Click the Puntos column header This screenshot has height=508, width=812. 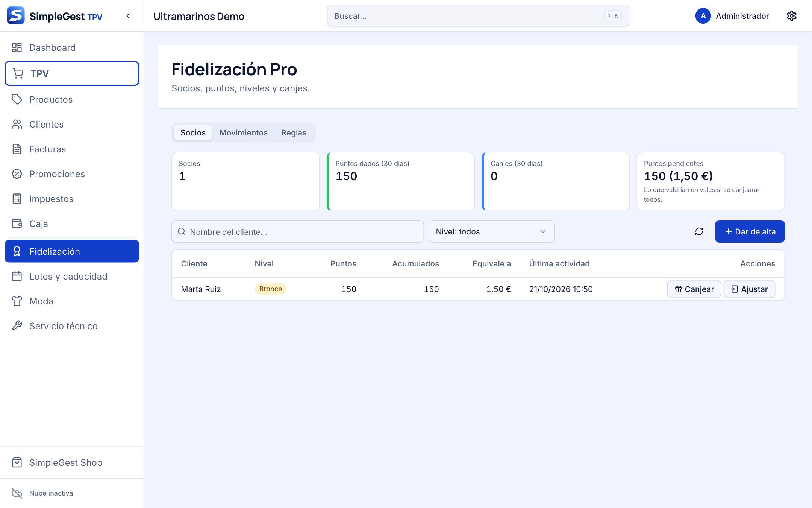(343, 263)
